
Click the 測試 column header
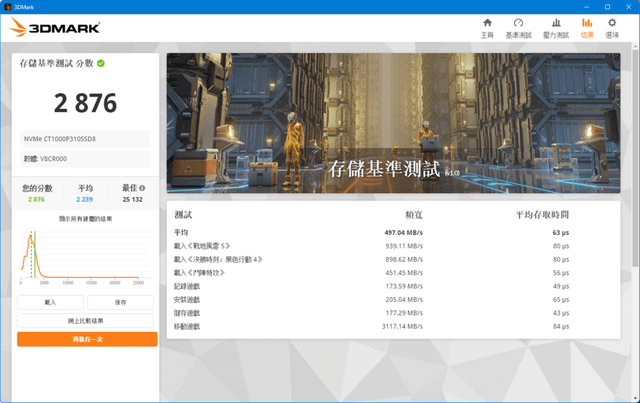pyautogui.click(x=183, y=215)
